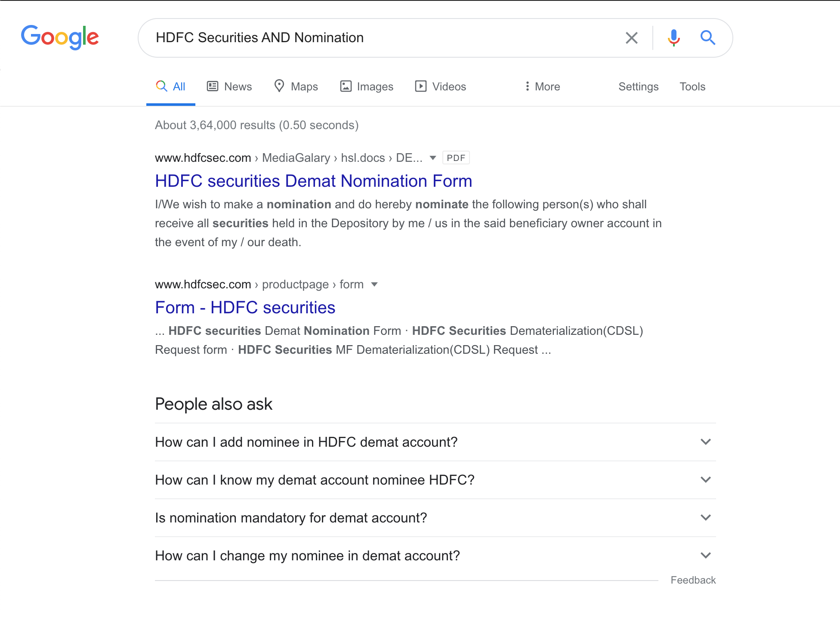
Task: Open search Tools
Action: pyautogui.click(x=692, y=87)
